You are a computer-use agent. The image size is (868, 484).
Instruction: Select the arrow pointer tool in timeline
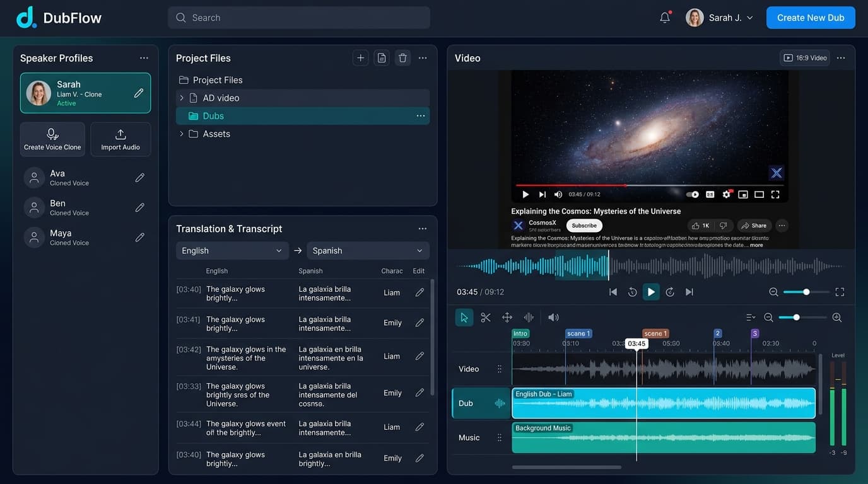[x=464, y=318]
